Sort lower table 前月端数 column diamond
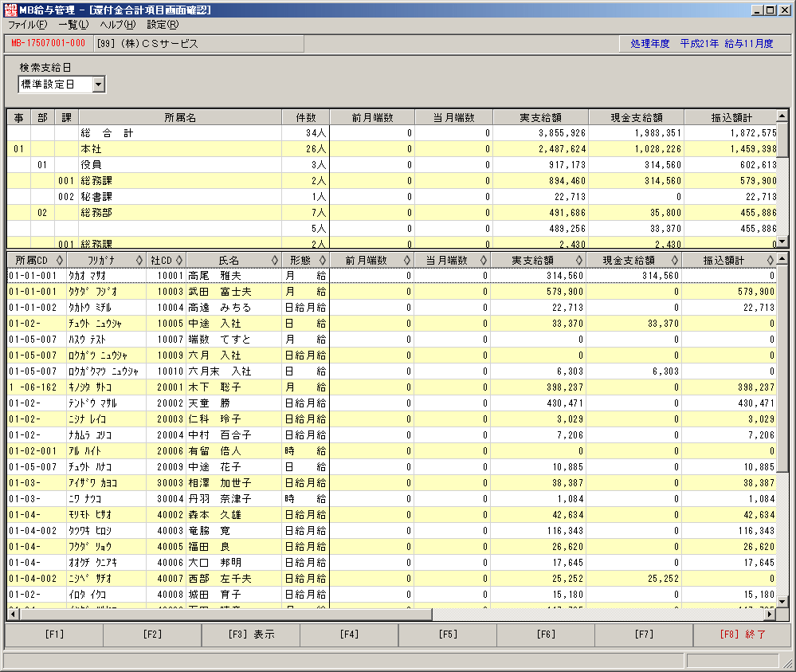Image resolution: width=796 pixels, height=672 pixels. pyautogui.click(x=406, y=261)
